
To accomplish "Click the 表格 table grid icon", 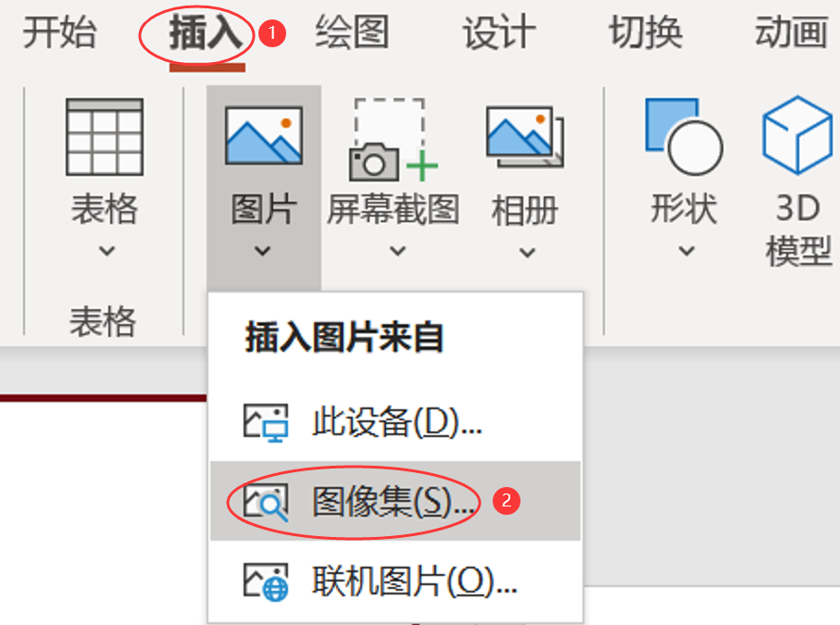I will coord(105,137).
